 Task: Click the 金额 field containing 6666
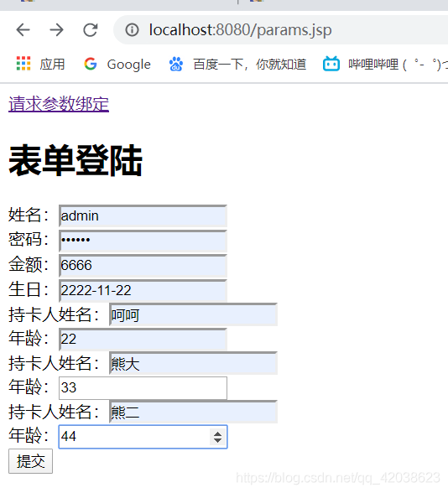tap(143, 265)
